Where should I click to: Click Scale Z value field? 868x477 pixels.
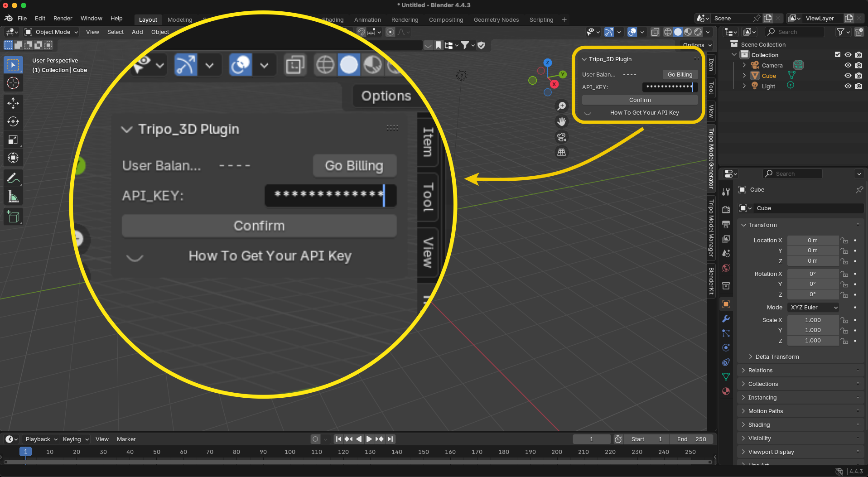(813, 341)
